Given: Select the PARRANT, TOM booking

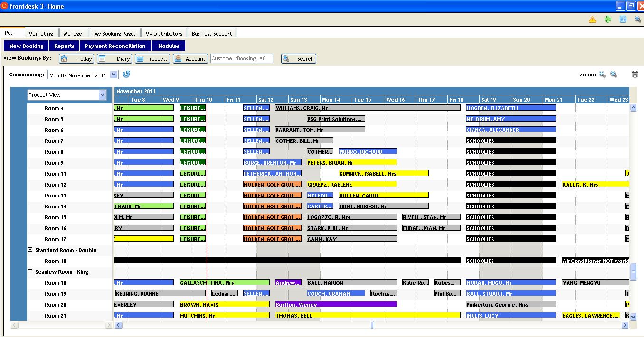Looking at the screenshot, I should (320, 130).
